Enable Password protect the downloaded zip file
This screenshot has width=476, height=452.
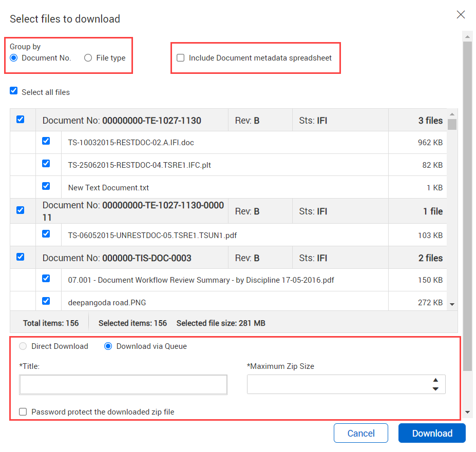coord(23,411)
